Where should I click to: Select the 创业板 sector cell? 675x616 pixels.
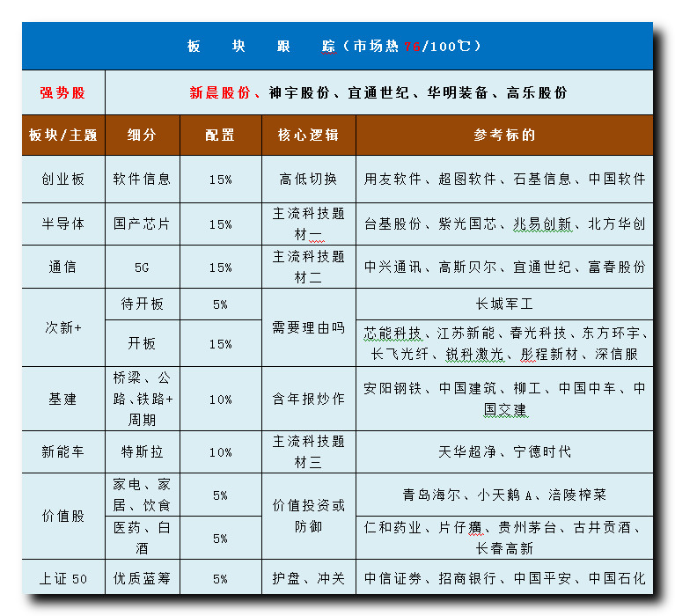(62, 179)
